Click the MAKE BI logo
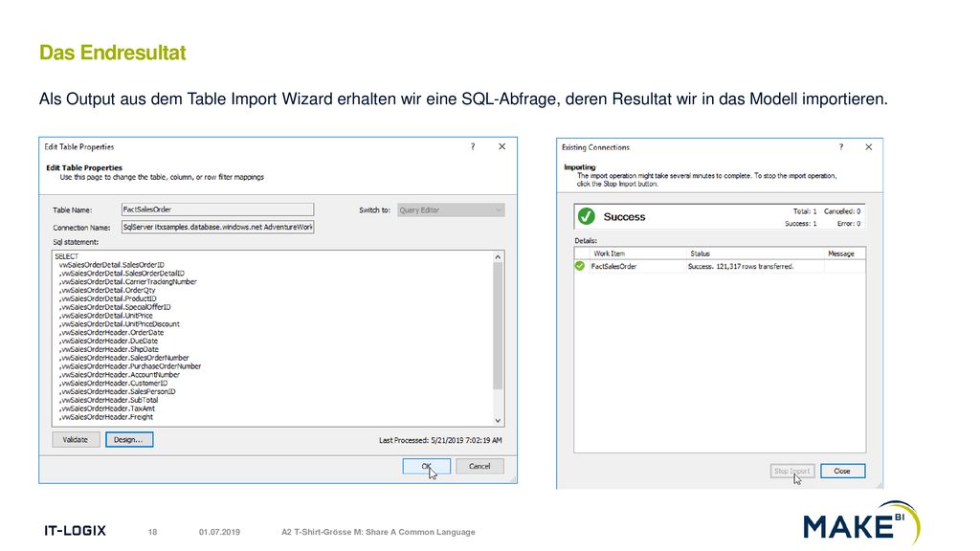980x551 pixels. tap(861, 523)
